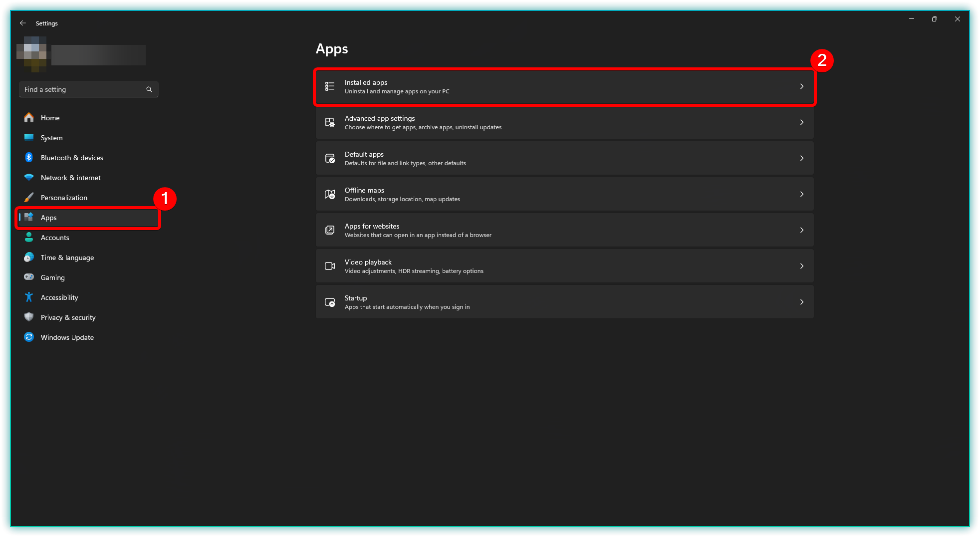This screenshot has height=537, width=980.
Task: Select Time & language in sidebar
Action: coord(67,258)
